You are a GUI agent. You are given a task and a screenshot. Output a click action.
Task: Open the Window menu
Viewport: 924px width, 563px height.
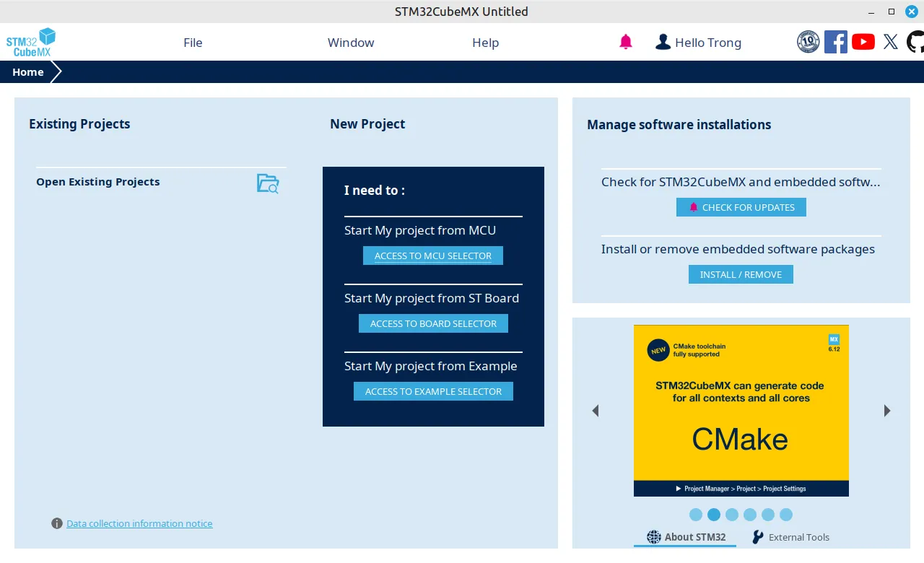point(351,43)
